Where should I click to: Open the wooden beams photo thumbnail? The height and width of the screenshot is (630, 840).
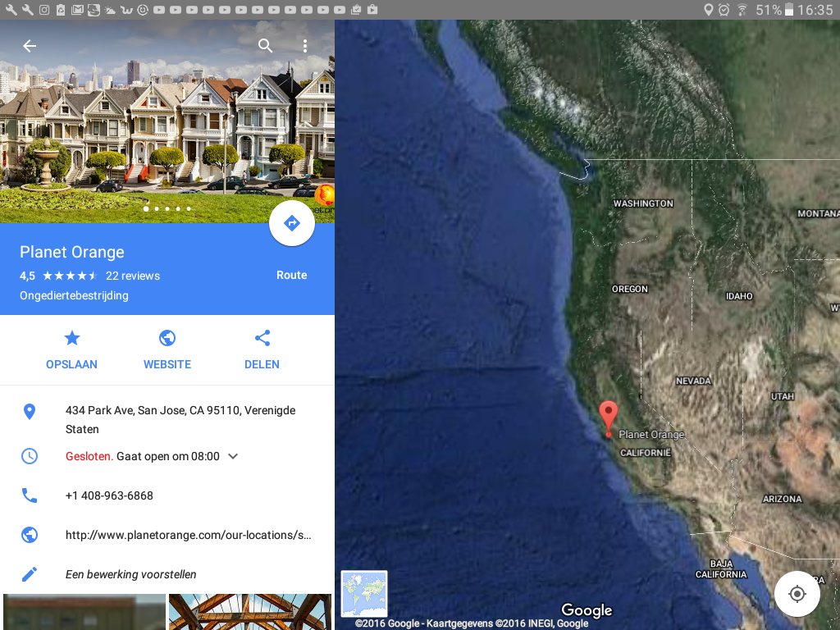coord(250,612)
